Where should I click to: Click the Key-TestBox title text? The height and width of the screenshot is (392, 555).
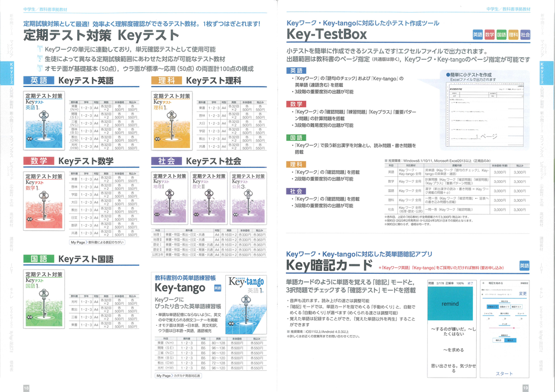(327, 34)
